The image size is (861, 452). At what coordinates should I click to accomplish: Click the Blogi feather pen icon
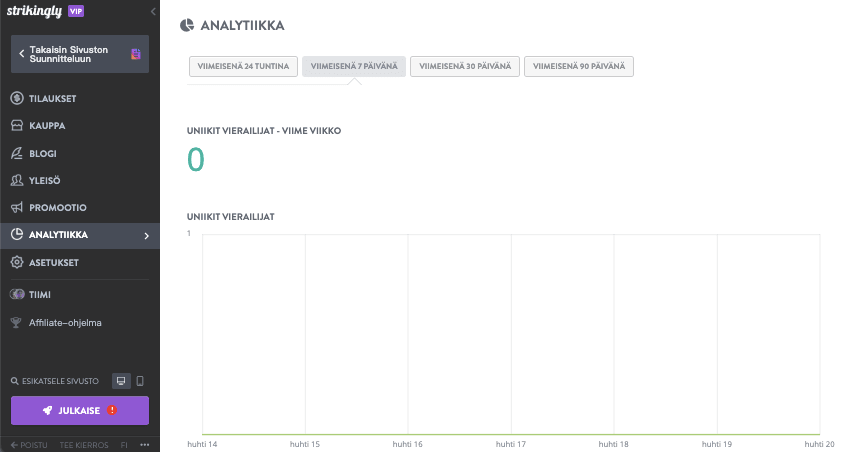click(17, 153)
